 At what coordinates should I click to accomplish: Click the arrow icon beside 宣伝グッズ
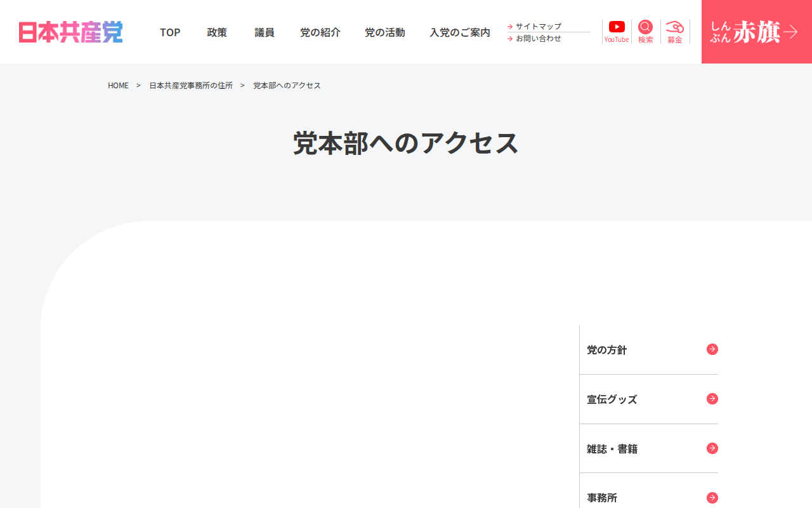(712, 399)
